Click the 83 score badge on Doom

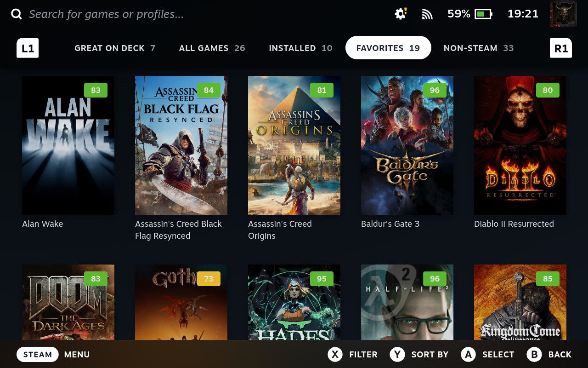pyautogui.click(x=96, y=279)
